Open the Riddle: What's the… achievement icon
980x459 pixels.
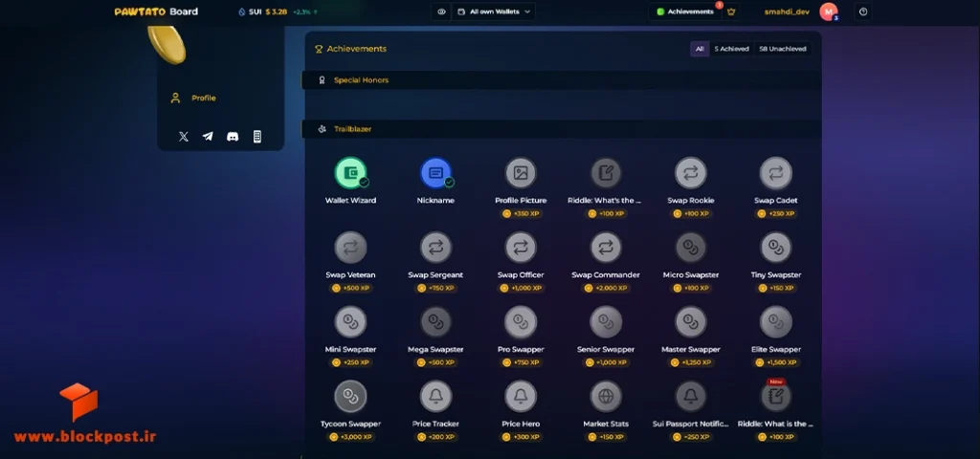(x=606, y=173)
